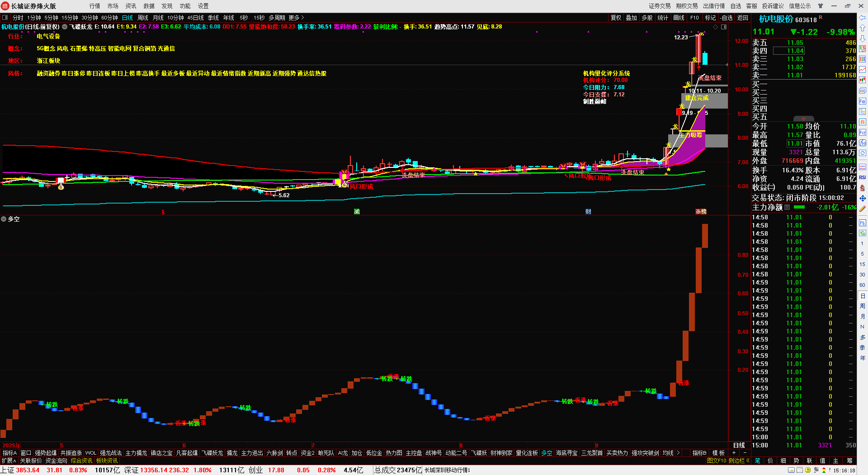Open the 指标B indicator group

tap(699, 453)
